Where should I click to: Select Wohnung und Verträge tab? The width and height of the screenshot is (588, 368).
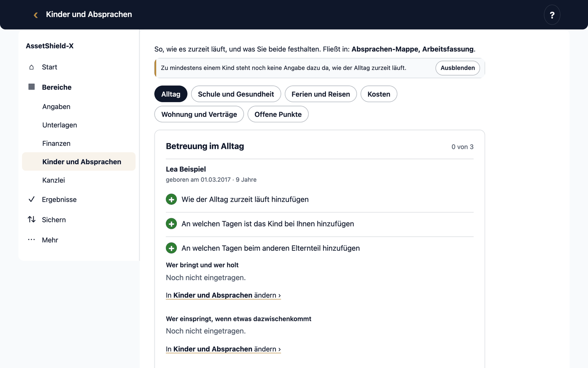coord(199,114)
